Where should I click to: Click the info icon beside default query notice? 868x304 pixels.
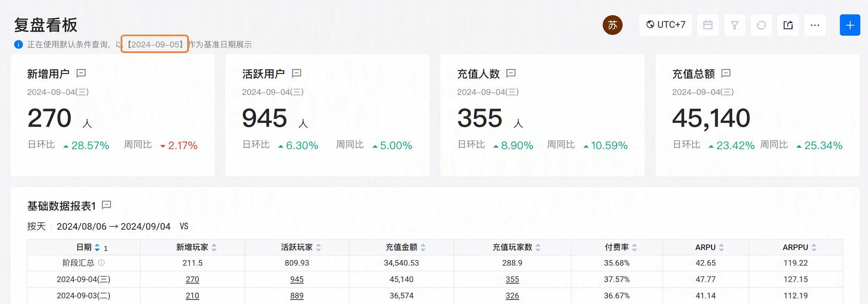18,45
